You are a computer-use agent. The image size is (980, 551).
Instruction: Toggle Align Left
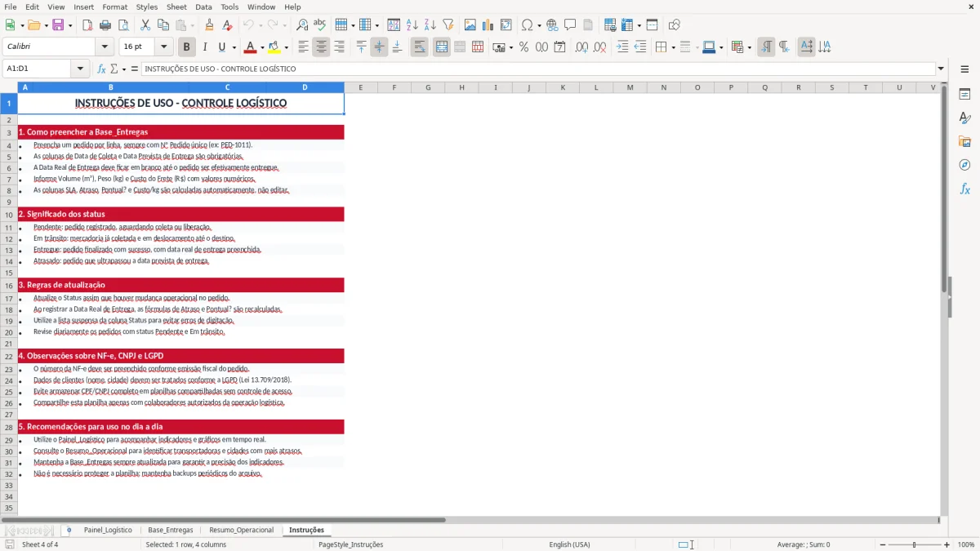(x=303, y=47)
